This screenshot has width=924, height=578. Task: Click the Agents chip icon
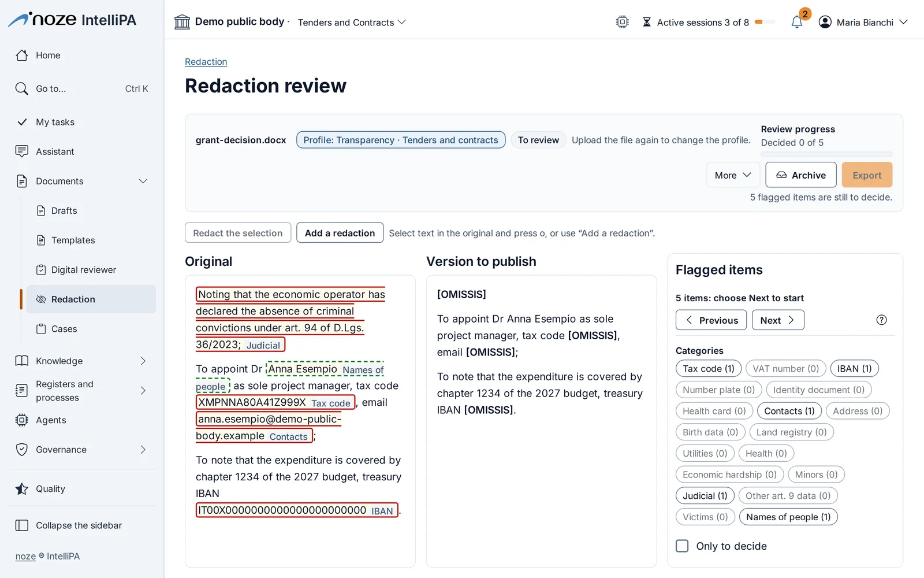tap(22, 420)
